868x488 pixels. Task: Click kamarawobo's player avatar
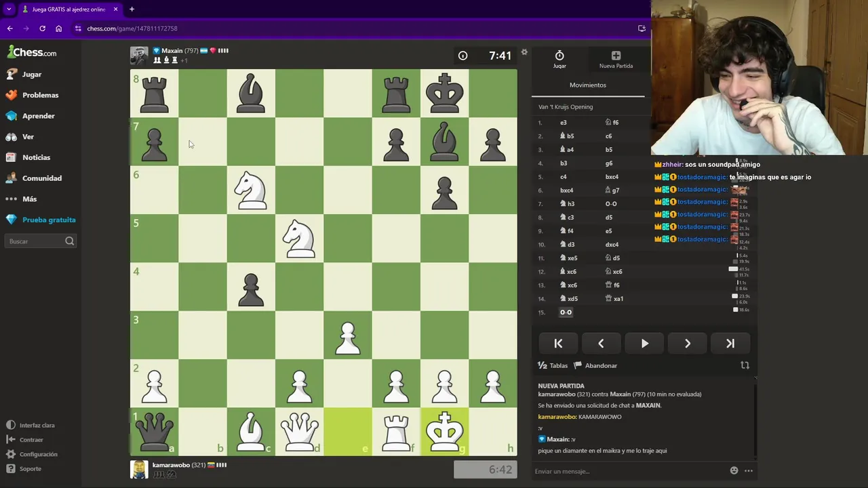click(139, 469)
